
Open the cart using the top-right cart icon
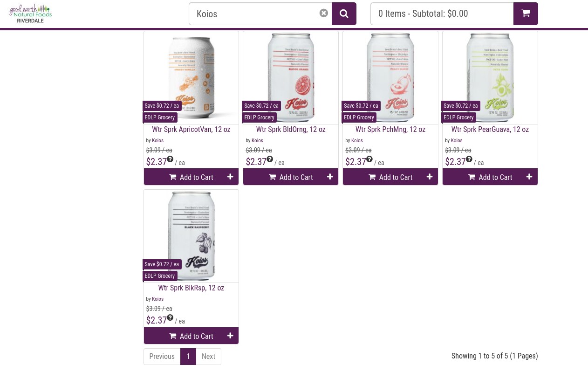click(526, 14)
